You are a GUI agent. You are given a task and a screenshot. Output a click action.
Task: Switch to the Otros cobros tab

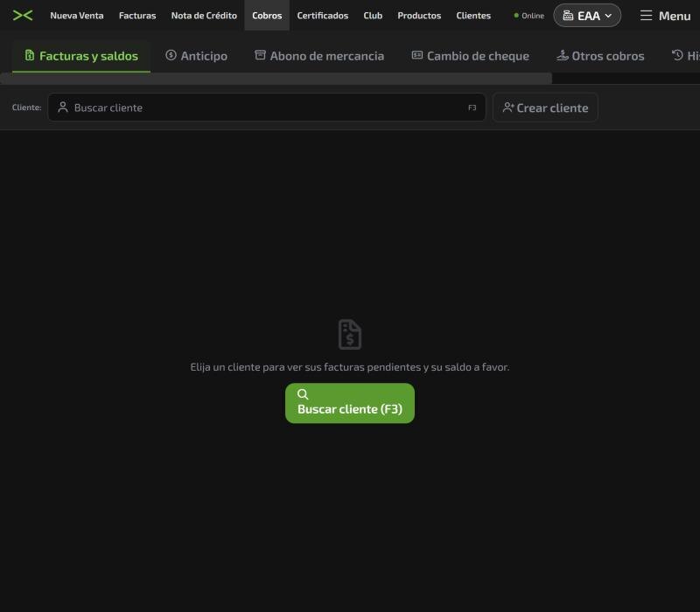[x=600, y=56]
